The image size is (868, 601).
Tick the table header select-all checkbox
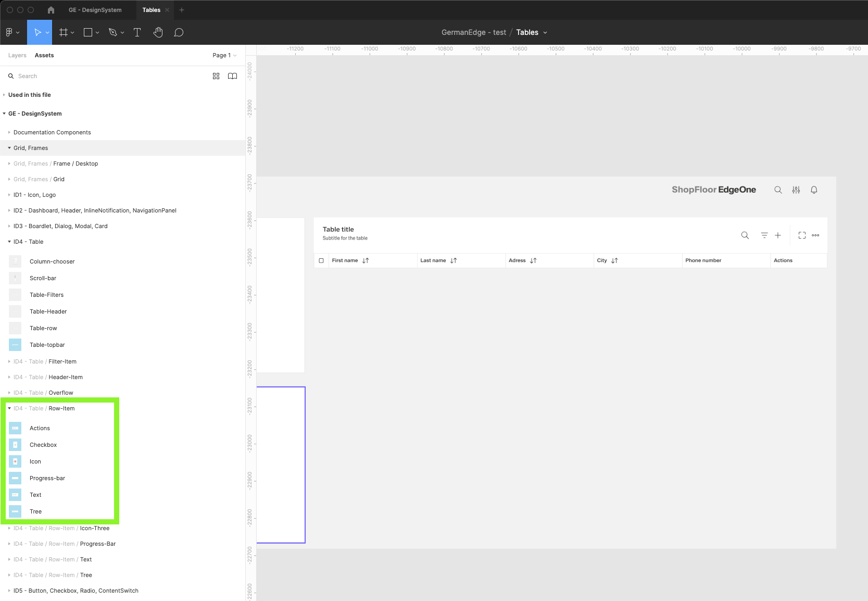[321, 260]
